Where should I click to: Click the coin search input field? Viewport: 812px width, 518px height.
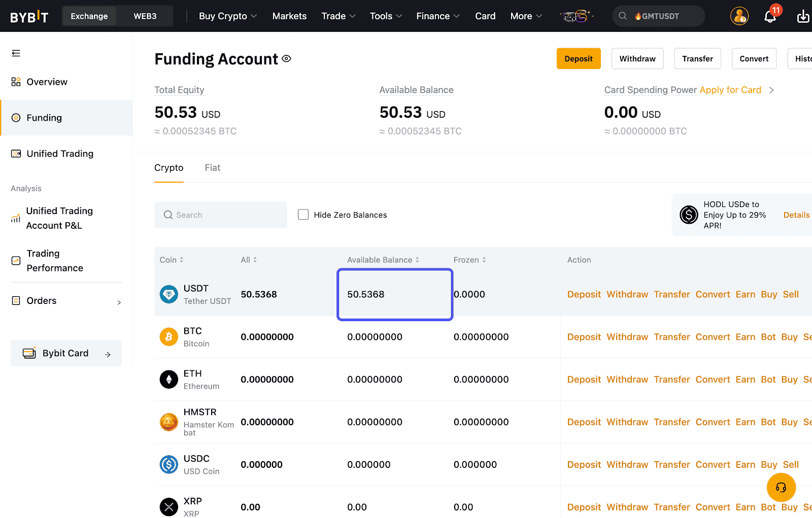(x=220, y=214)
